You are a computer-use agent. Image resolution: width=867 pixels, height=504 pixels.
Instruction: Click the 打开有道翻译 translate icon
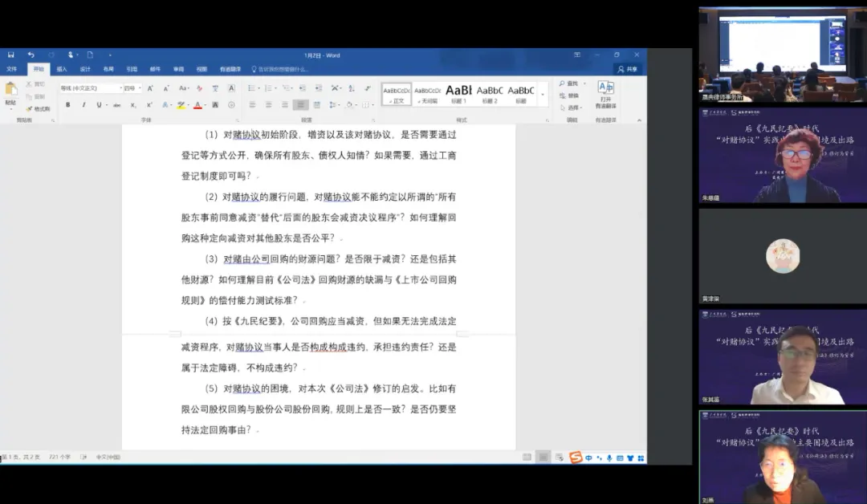pyautogui.click(x=605, y=95)
